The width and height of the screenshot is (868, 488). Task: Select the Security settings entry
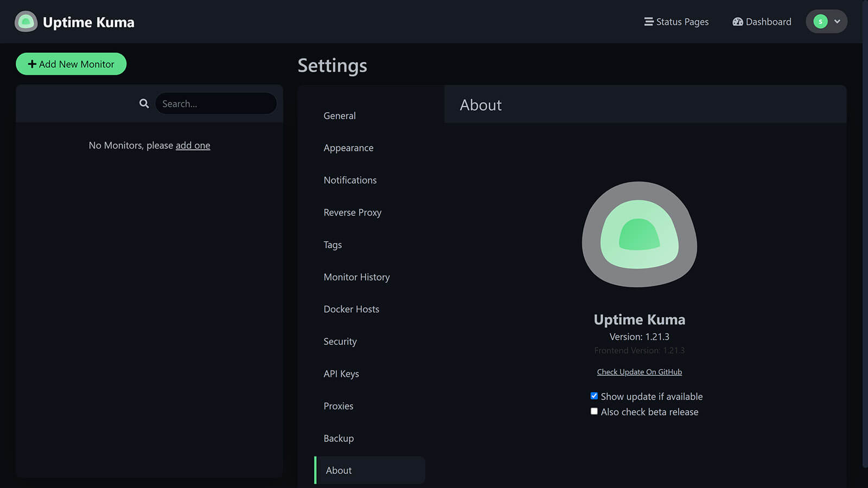pos(340,341)
